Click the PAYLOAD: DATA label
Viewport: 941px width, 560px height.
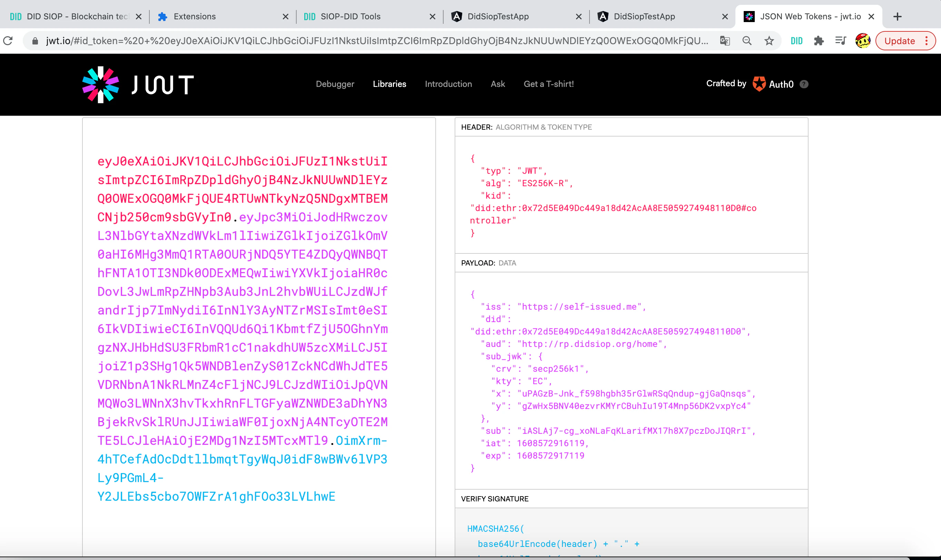tap(488, 263)
